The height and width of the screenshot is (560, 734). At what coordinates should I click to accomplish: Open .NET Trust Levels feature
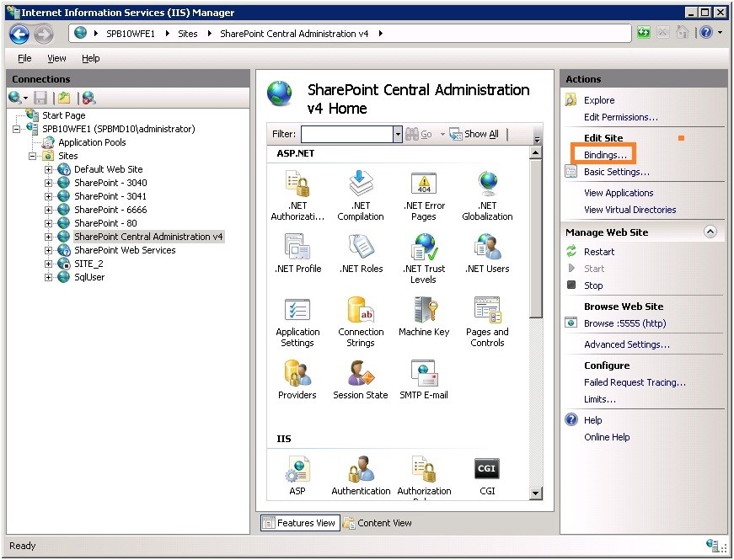tap(424, 259)
